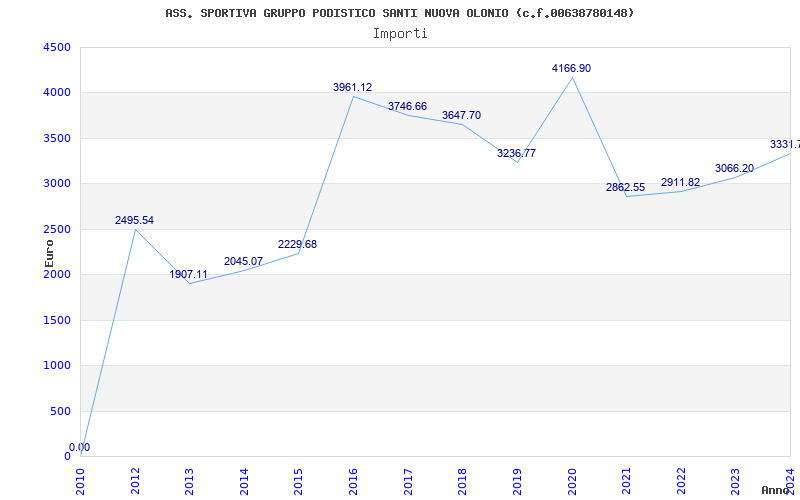This screenshot has height=500, width=800.
Task: Select the 2229.68 value for 2015
Action: point(297,244)
